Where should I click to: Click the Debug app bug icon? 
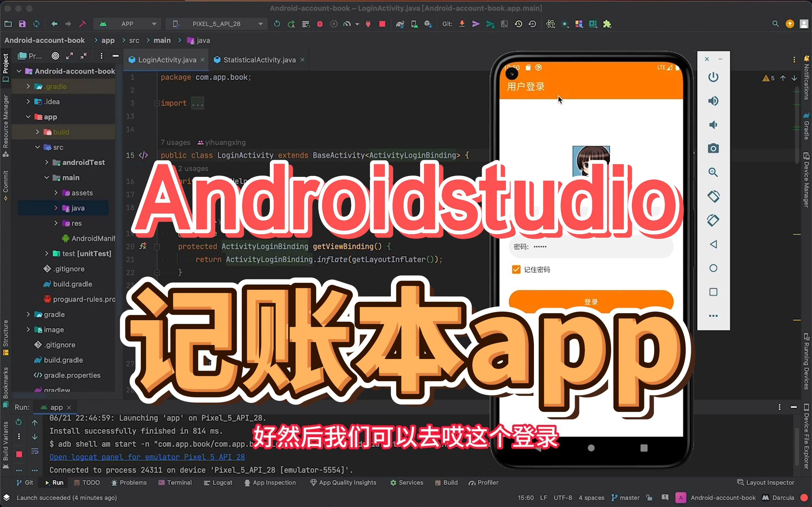point(320,24)
